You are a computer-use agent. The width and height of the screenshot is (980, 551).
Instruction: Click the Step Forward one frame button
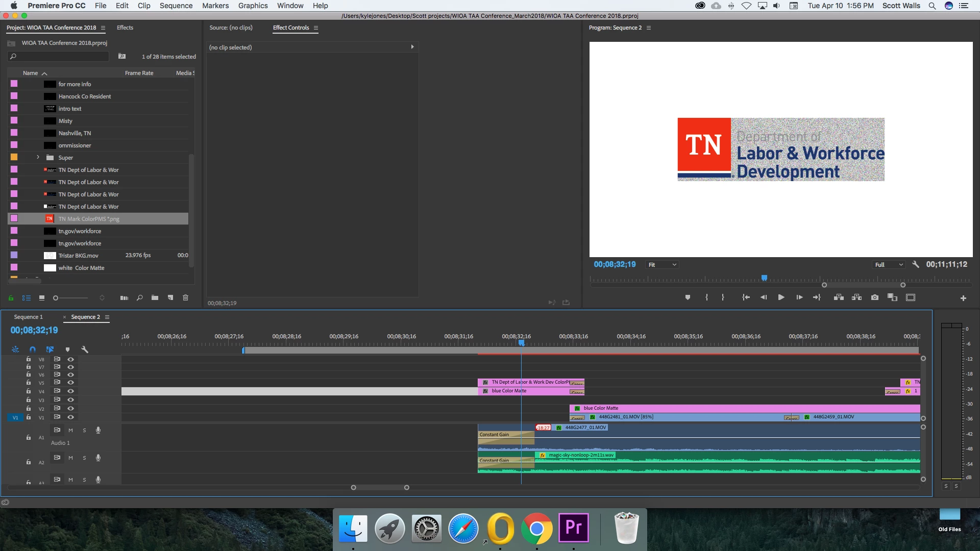pyautogui.click(x=799, y=297)
